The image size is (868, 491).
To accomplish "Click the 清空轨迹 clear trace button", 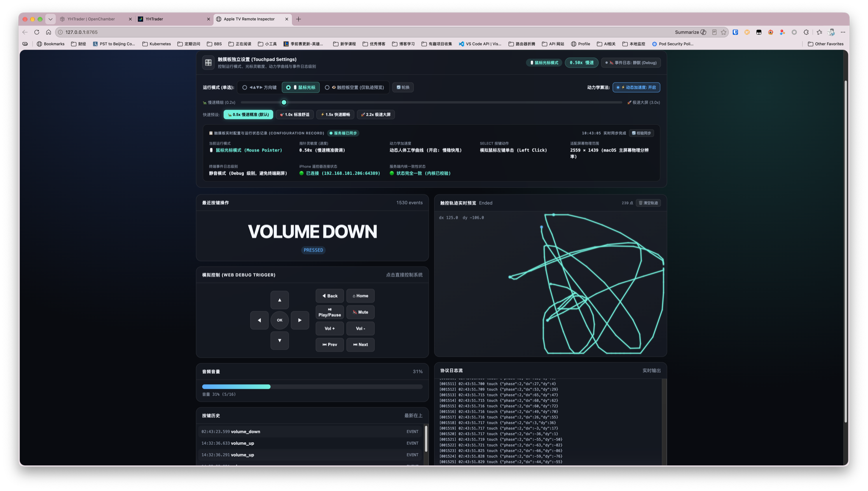I will (x=648, y=203).
